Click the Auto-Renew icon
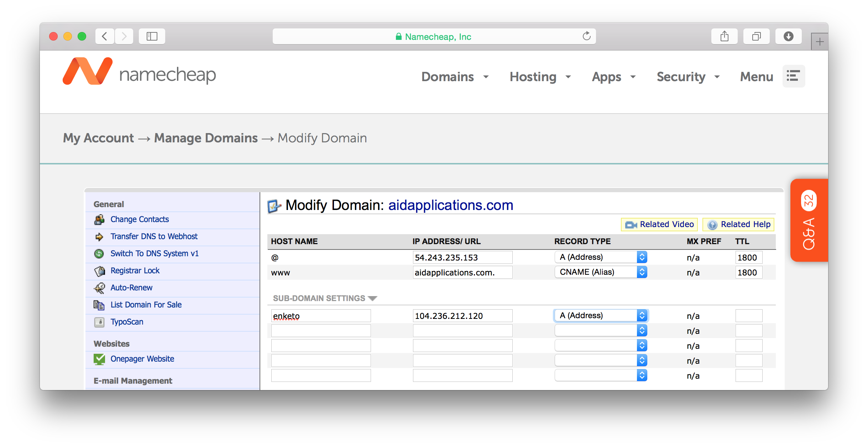The width and height of the screenshot is (868, 447). (99, 288)
